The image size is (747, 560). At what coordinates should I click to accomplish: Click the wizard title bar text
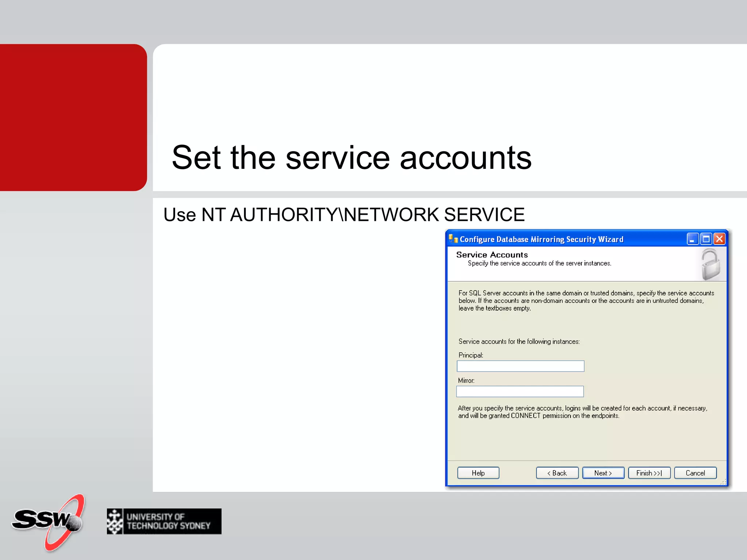[x=541, y=239]
